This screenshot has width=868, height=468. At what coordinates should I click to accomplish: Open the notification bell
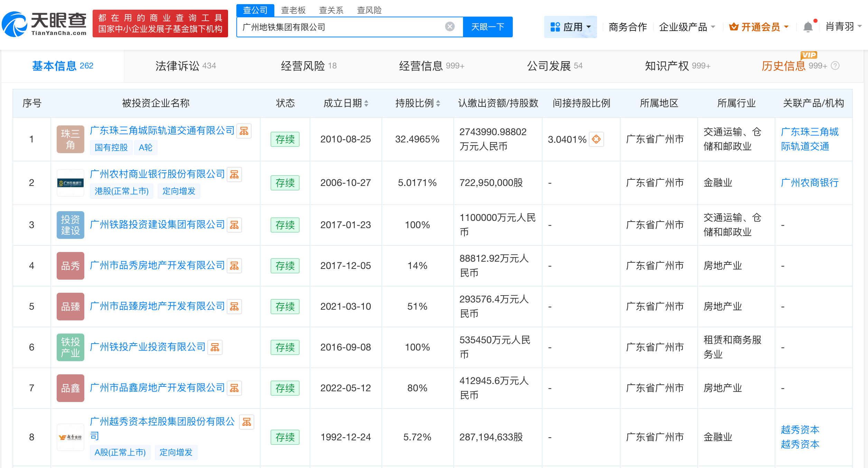point(808,26)
